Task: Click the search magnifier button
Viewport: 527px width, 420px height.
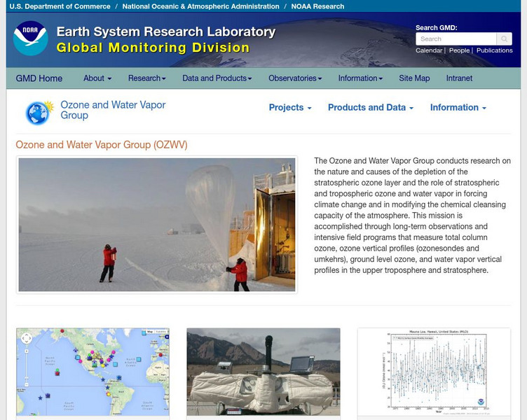Action: pos(504,39)
